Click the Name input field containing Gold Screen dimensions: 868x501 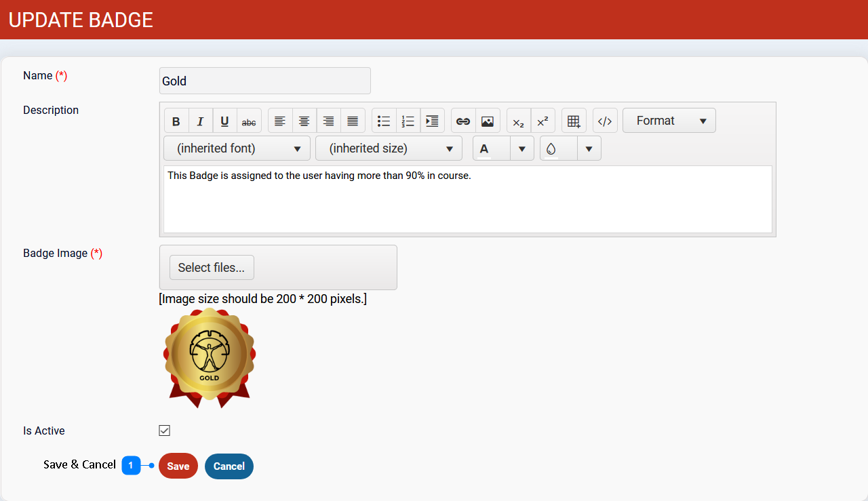(264, 81)
